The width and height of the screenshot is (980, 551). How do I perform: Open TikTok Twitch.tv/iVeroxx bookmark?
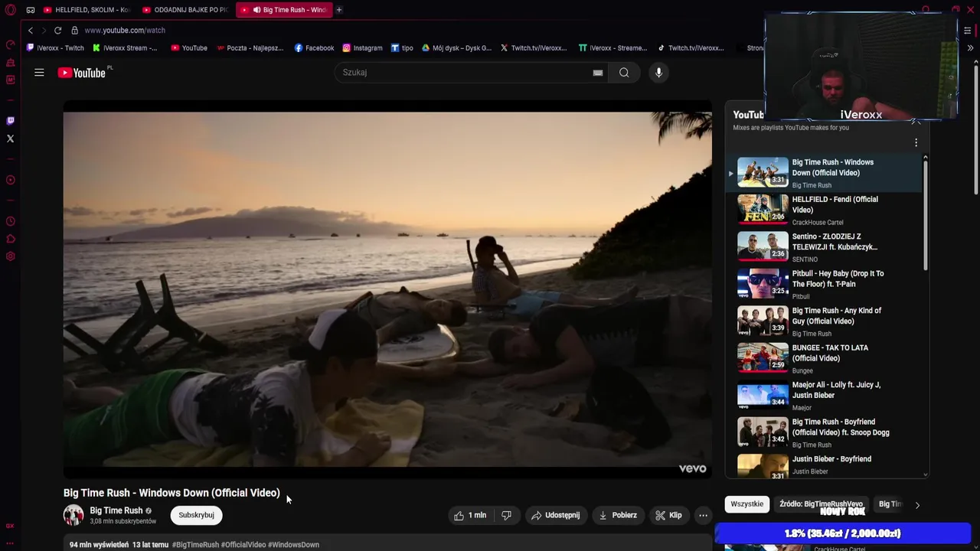(691, 47)
